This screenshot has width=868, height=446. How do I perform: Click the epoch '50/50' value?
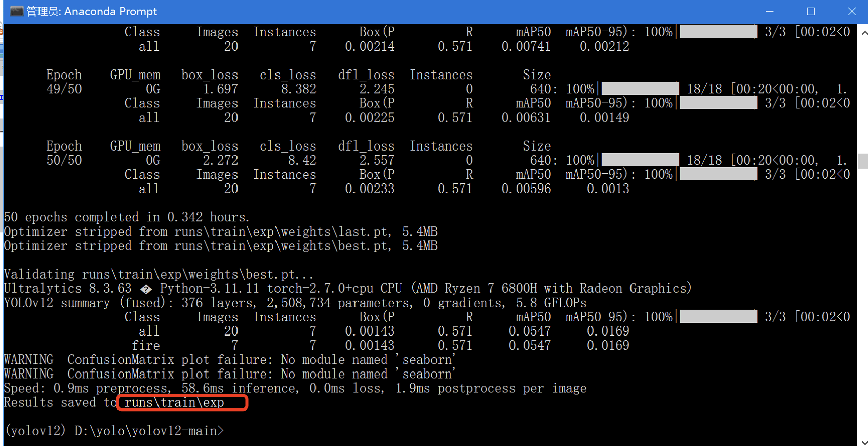point(64,160)
